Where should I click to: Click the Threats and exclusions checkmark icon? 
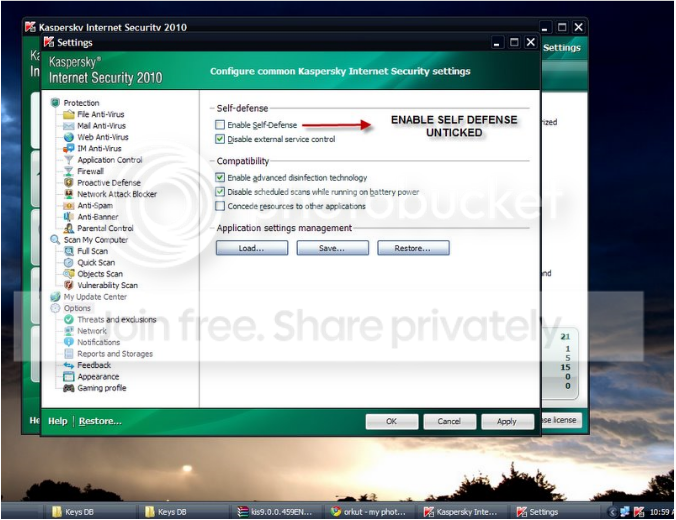(69, 320)
